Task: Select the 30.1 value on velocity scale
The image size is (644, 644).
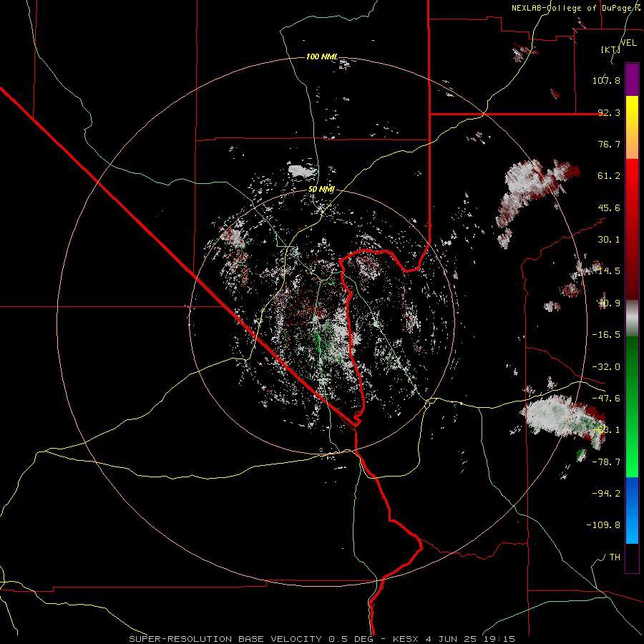Action: (609, 240)
